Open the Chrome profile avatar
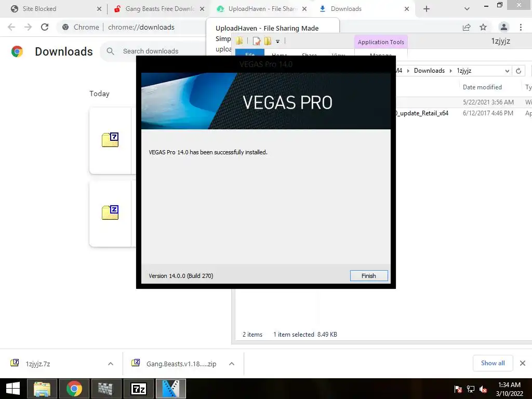532x399 pixels. click(x=504, y=27)
